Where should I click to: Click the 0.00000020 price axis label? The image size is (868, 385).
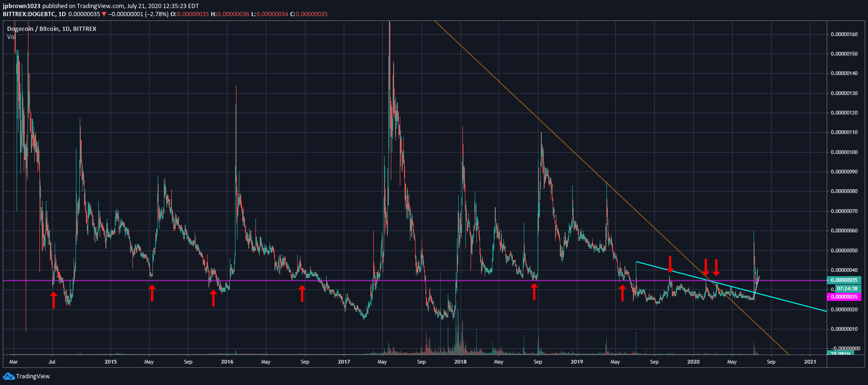coord(844,309)
